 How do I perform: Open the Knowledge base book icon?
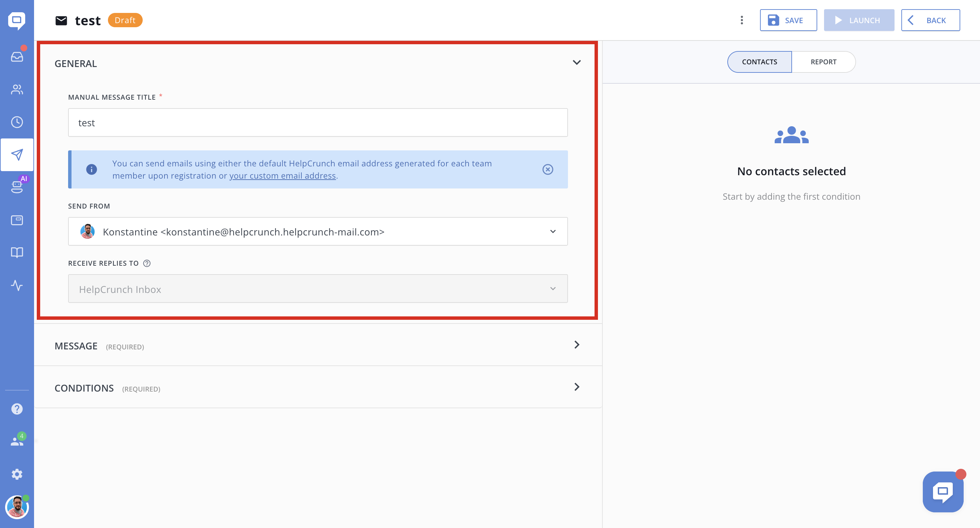pyautogui.click(x=17, y=252)
